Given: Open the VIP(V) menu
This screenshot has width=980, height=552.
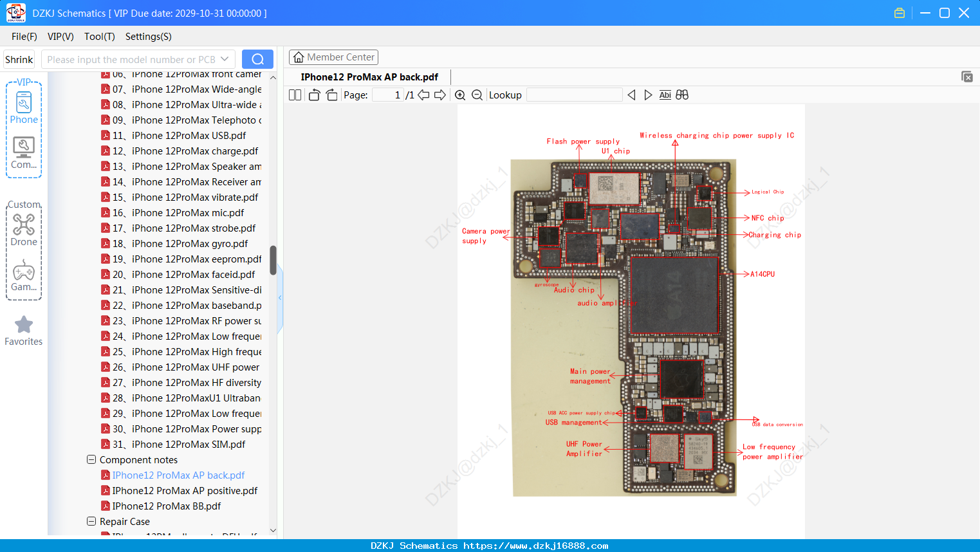Looking at the screenshot, I should [x=60, y=37].
